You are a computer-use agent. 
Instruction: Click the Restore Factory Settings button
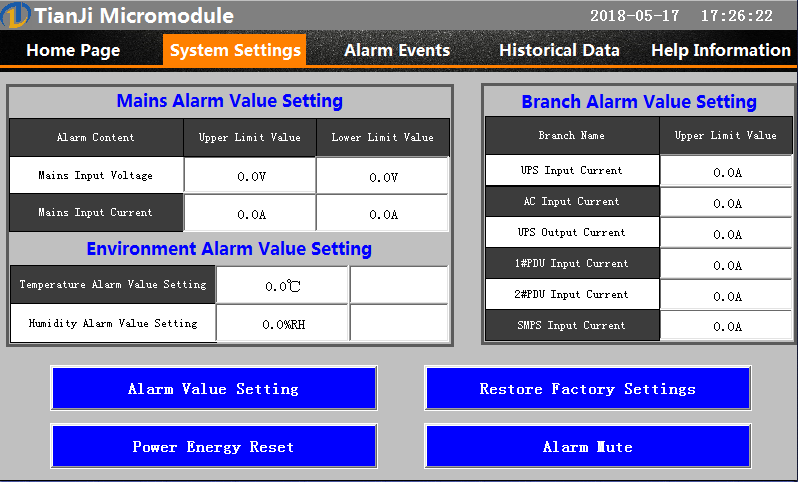[587, 388]
